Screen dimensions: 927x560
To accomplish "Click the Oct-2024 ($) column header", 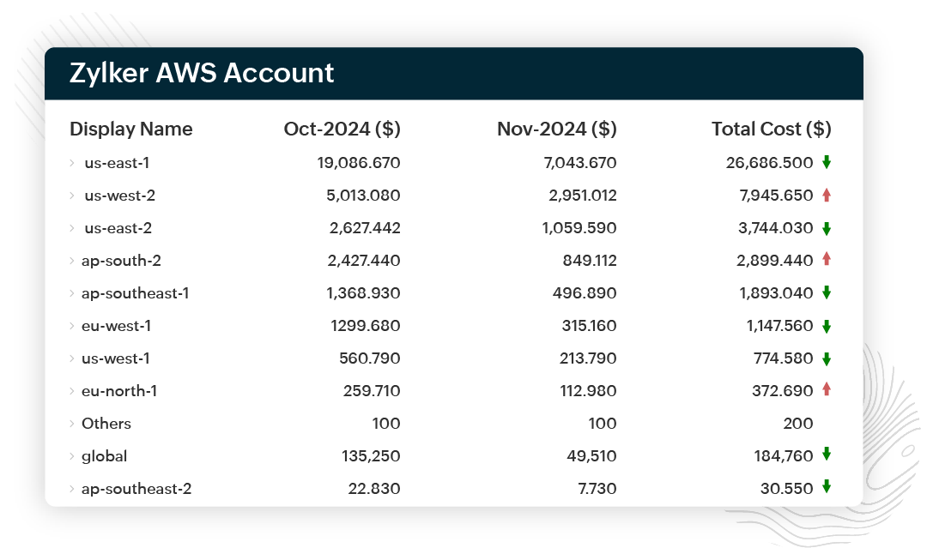I will (342, 129).
